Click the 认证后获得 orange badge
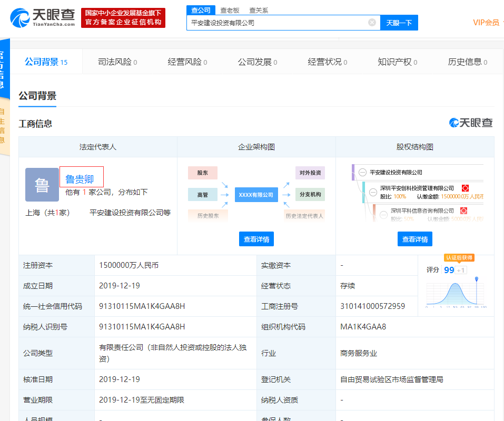 (x=459, y=258)
